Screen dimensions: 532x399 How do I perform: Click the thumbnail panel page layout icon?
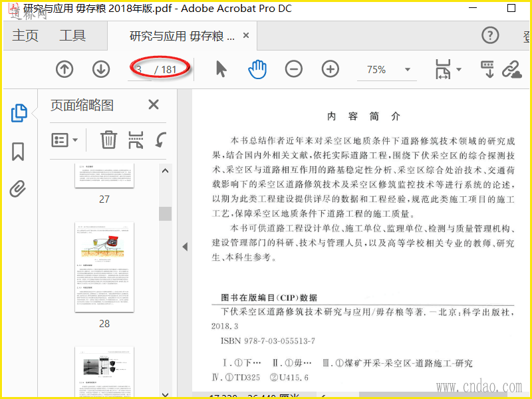click(136, 140)
